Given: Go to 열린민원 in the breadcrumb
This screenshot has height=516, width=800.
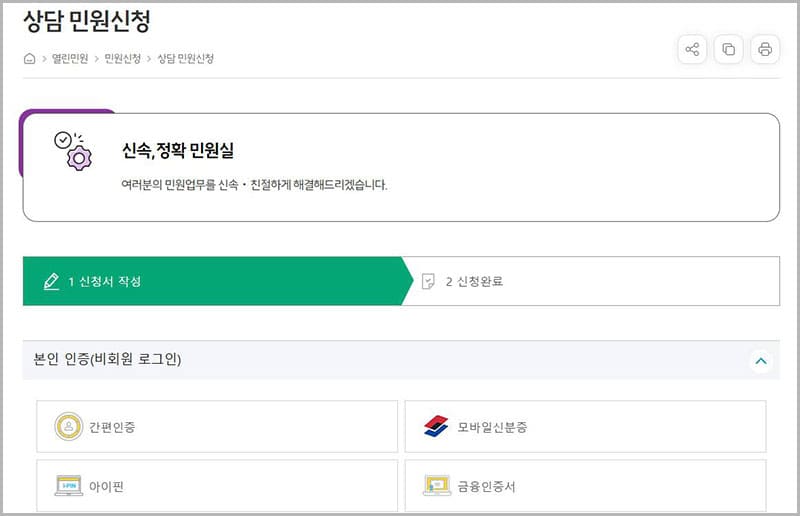Looking at the screenshot, I should point(71,59).
